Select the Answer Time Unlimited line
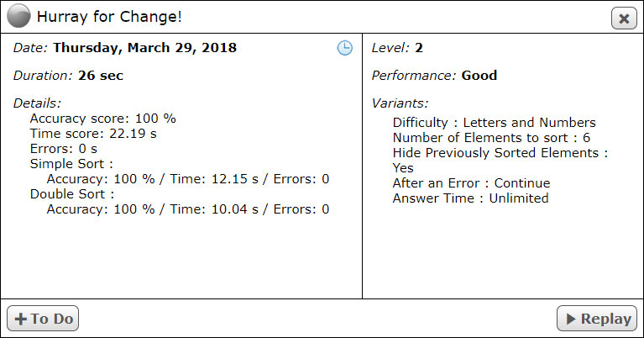The image size is (644, 338). pos(471,198)
